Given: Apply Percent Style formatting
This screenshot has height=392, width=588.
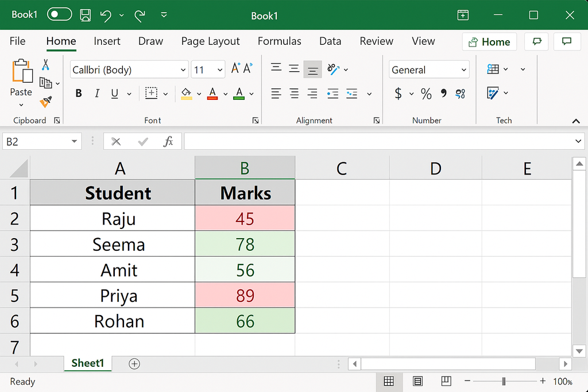Looking at the screenshot, I should coord(425,94).
